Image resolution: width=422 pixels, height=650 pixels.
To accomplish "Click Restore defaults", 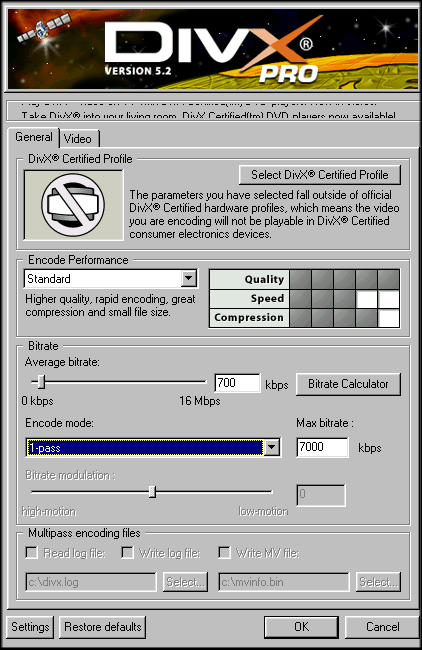I will [103, 627].
